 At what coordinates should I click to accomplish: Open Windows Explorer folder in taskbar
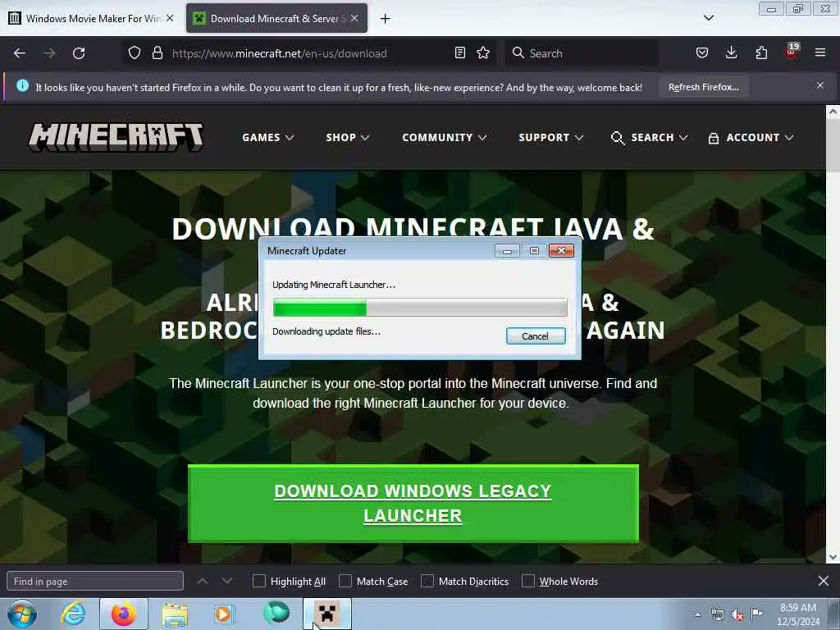pyautogui.click(x=175, y=614)
